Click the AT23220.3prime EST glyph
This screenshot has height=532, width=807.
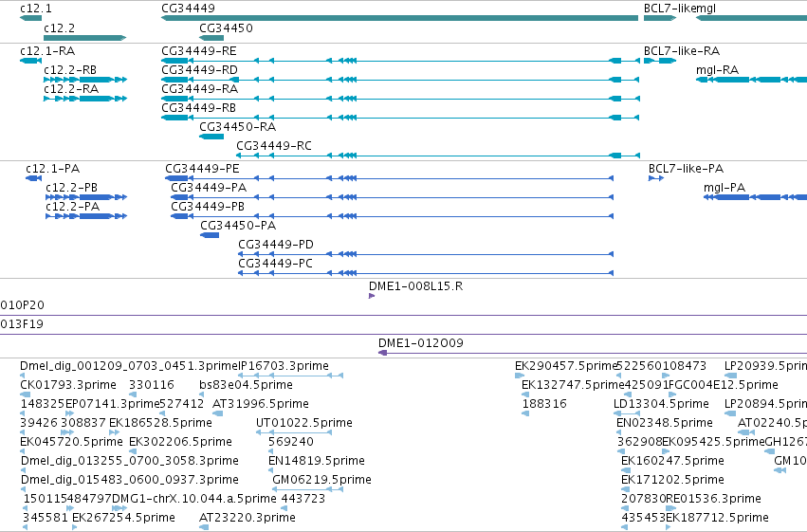(204, 527)
